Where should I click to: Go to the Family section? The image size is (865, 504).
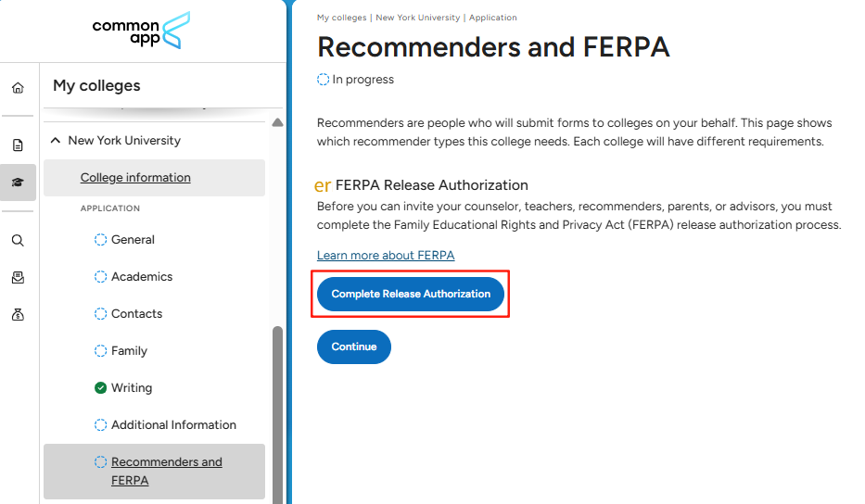[x=129, y=351]
